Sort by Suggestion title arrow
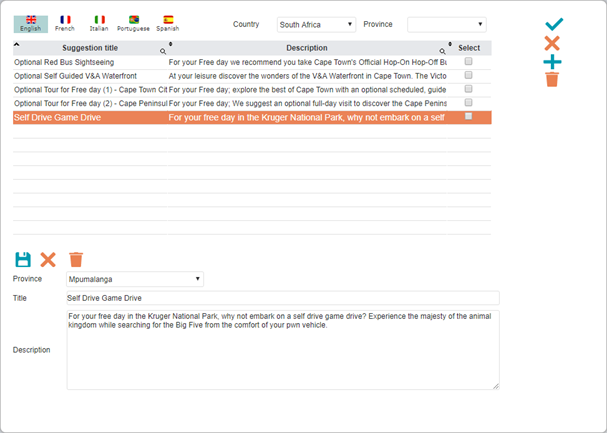Viewport: 607px width, 433px height. tap(17, 44)
